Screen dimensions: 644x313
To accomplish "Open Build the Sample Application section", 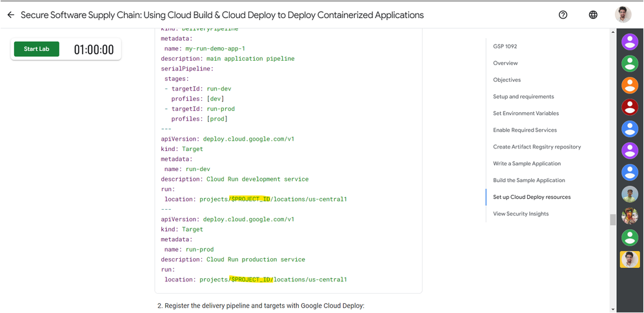I will click(529, 180).
